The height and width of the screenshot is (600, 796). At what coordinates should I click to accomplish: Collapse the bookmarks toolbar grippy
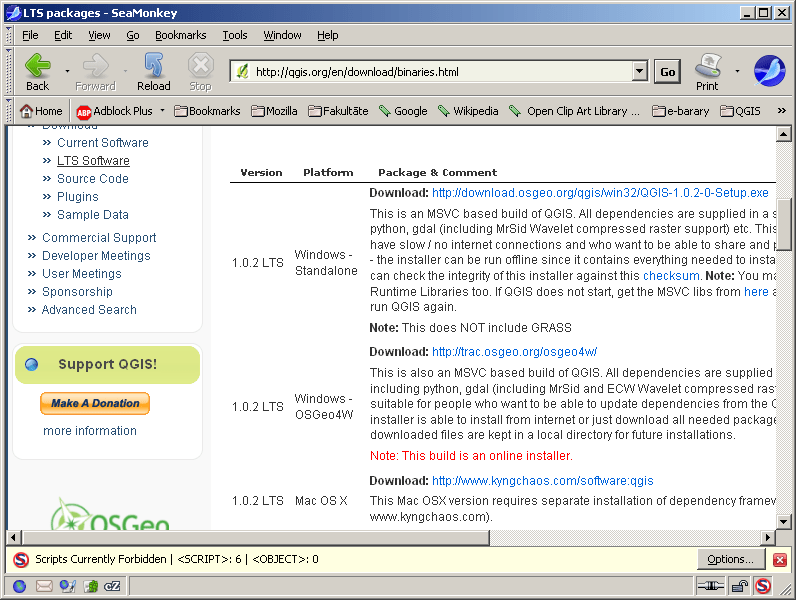pos(9,111)
